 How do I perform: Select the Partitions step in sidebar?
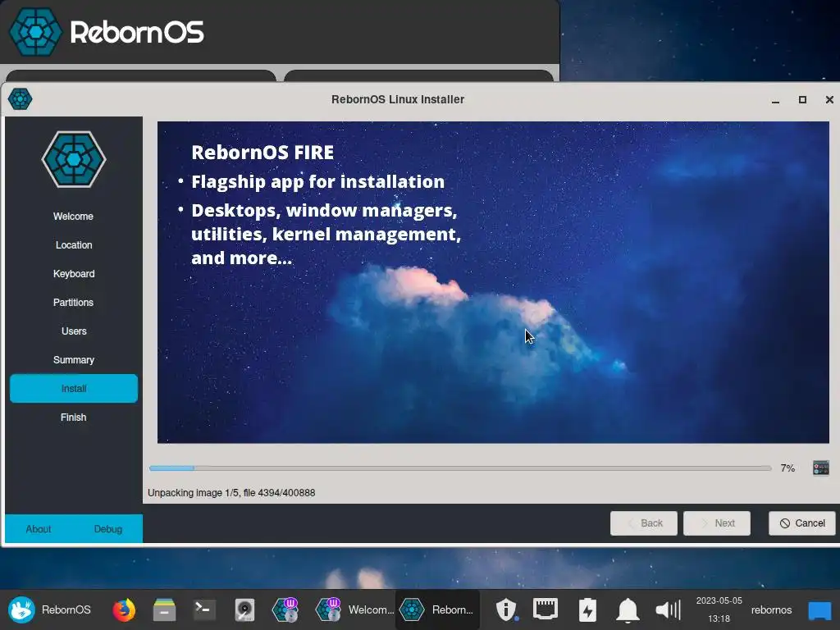coord(73,302)
